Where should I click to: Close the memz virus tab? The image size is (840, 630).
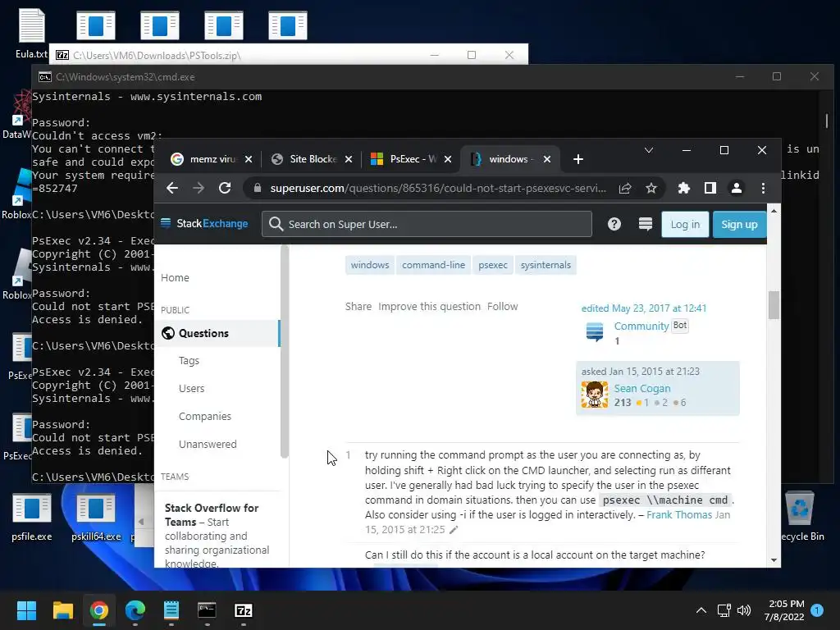(x=248, y=159)
